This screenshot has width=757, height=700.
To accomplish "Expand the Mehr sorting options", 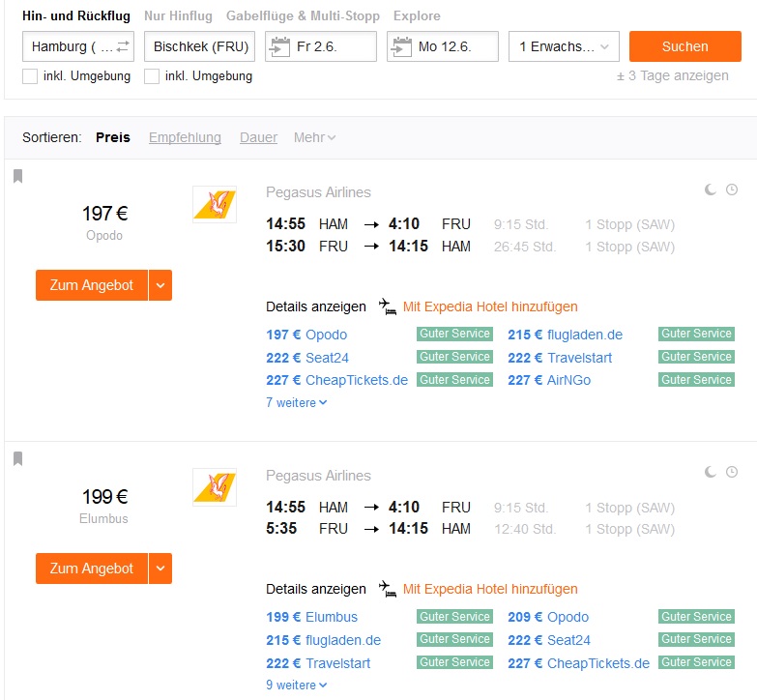I will click(x=314, y=137).
